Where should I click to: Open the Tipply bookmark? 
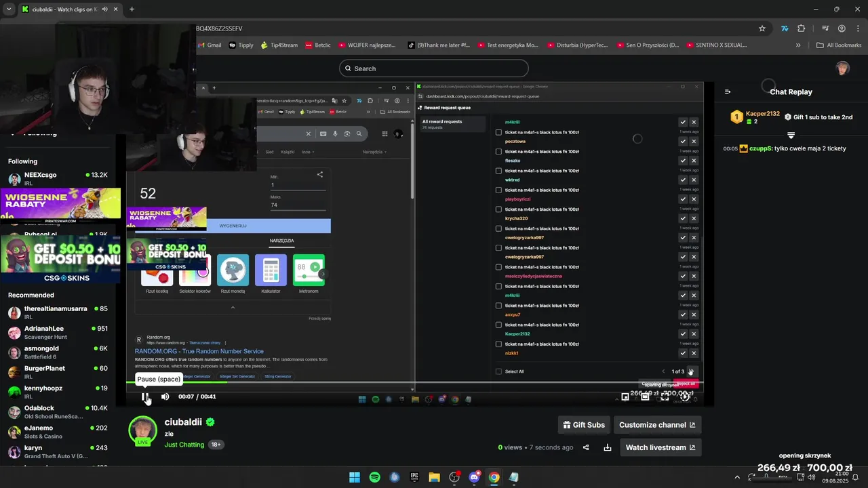(241, 45)
